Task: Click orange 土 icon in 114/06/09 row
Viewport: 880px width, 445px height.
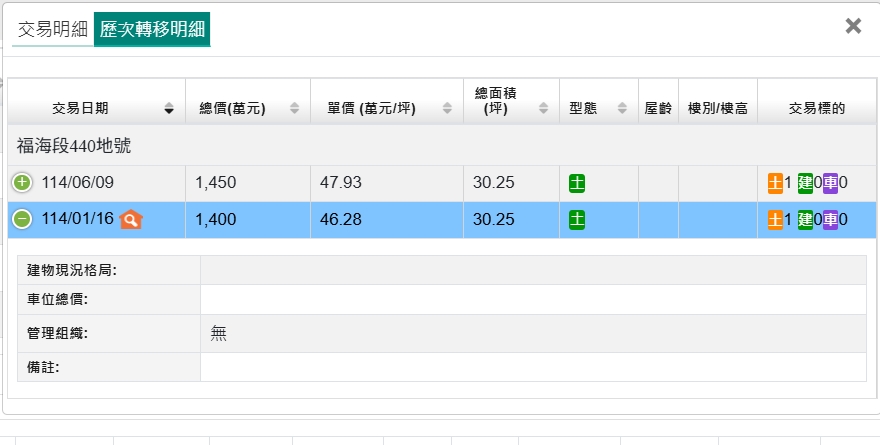Action: pos(775,183)
